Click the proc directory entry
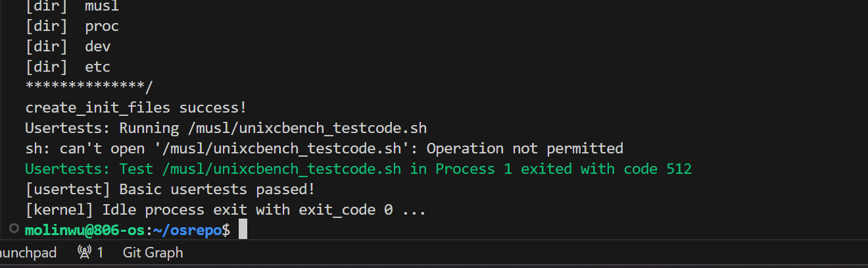868x268 pixels. point(102,26)
